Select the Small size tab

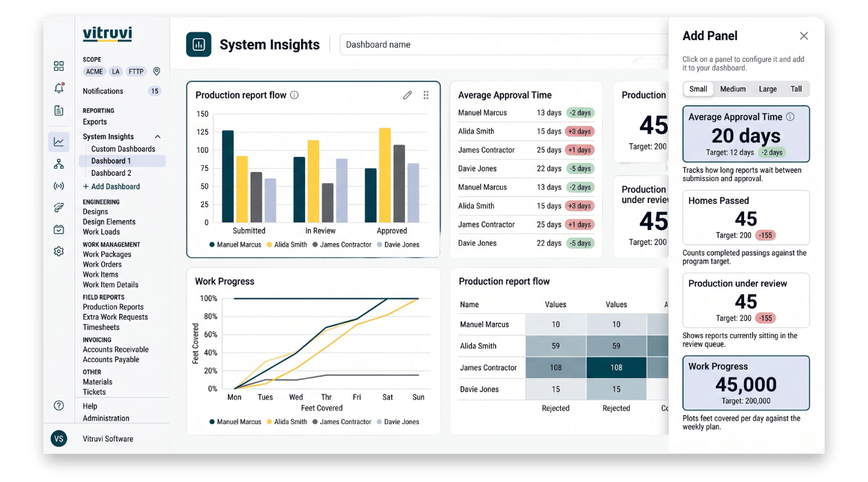click(x=698, y=89)
